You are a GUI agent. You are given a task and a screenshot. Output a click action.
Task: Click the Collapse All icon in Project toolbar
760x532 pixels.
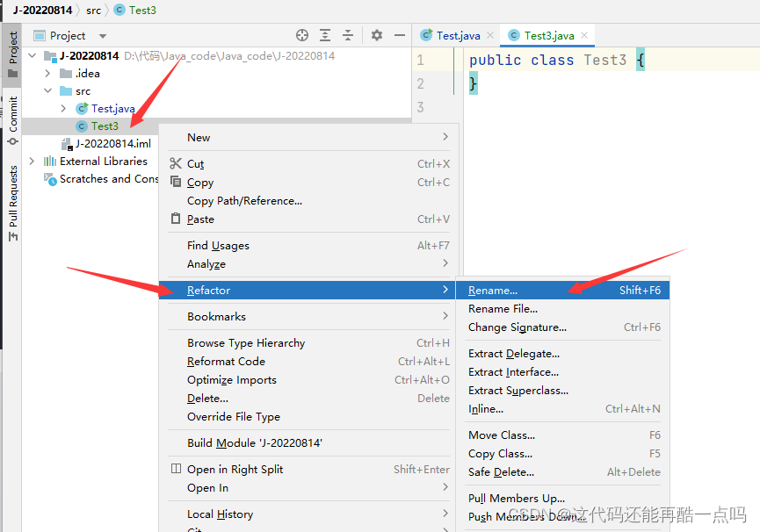click(348, 35)
